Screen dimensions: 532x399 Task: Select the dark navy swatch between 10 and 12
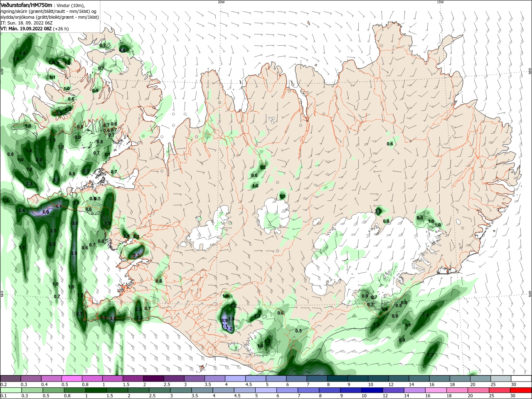(x=372, y=390)
